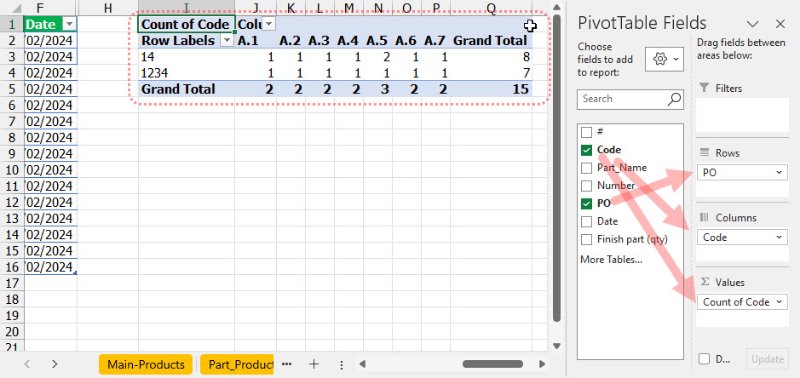Click the horizontal scrollbar left arrow
The image size is (800, 378).
point(362,364)
